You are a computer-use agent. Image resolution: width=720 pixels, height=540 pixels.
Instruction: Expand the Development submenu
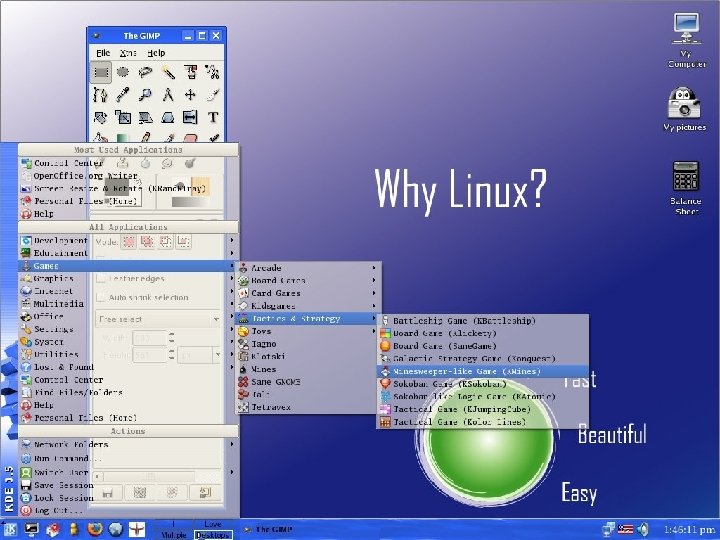128,240
